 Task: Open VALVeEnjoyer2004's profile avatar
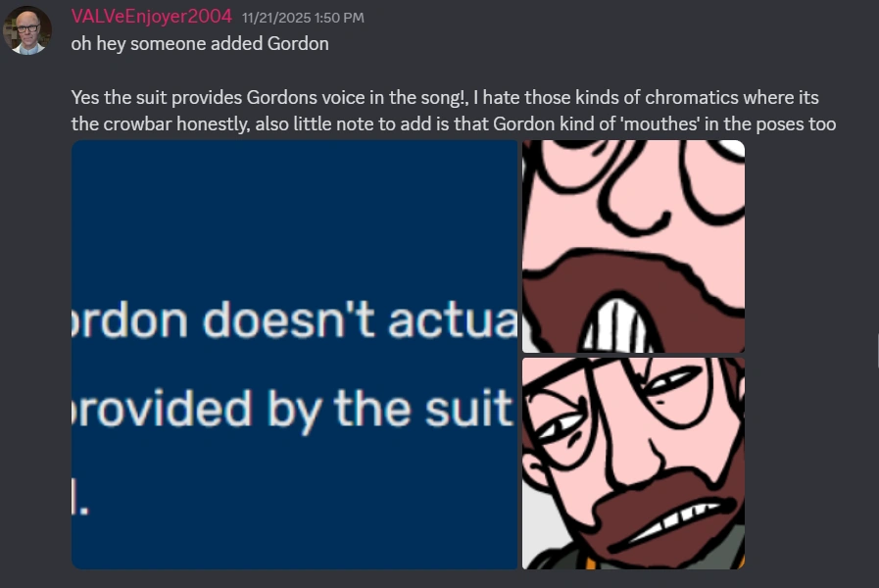[x=26, y=30]
